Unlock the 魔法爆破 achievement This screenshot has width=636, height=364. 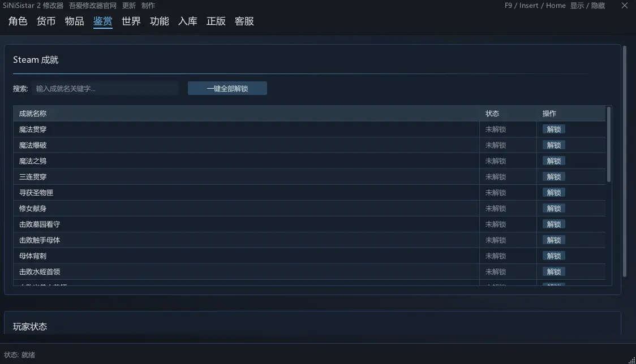(x=553, y=145)
